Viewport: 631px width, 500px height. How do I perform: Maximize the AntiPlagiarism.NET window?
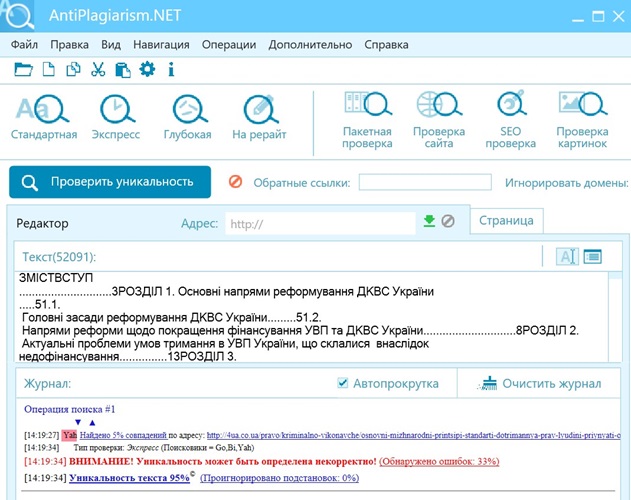click(x=598, y=17)
